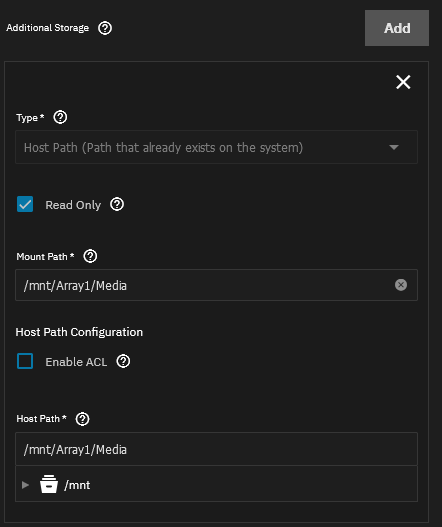The width and height of the screenshot is (442, 527).
Task: Remove this storage entry with the X
Action: [x=403, y=82]
